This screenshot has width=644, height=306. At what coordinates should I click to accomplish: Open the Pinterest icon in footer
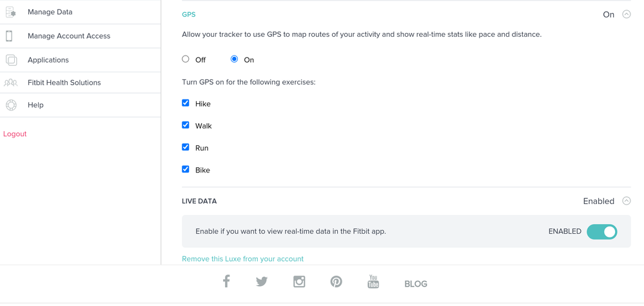point(336,281)
